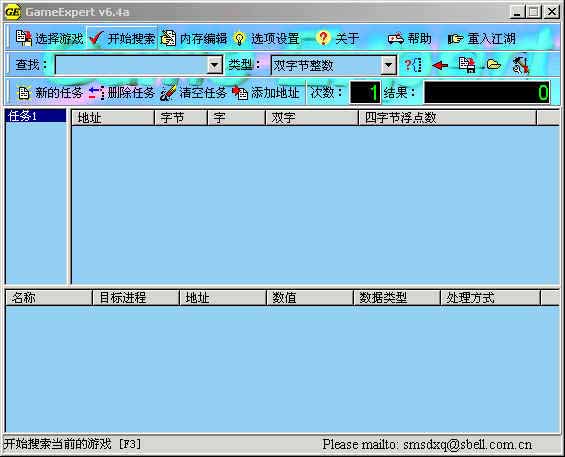This screenshot has height=457, width=565.
Task: Open 选项设置 options lightbulb icon
Action: click(x=239, y=39)
